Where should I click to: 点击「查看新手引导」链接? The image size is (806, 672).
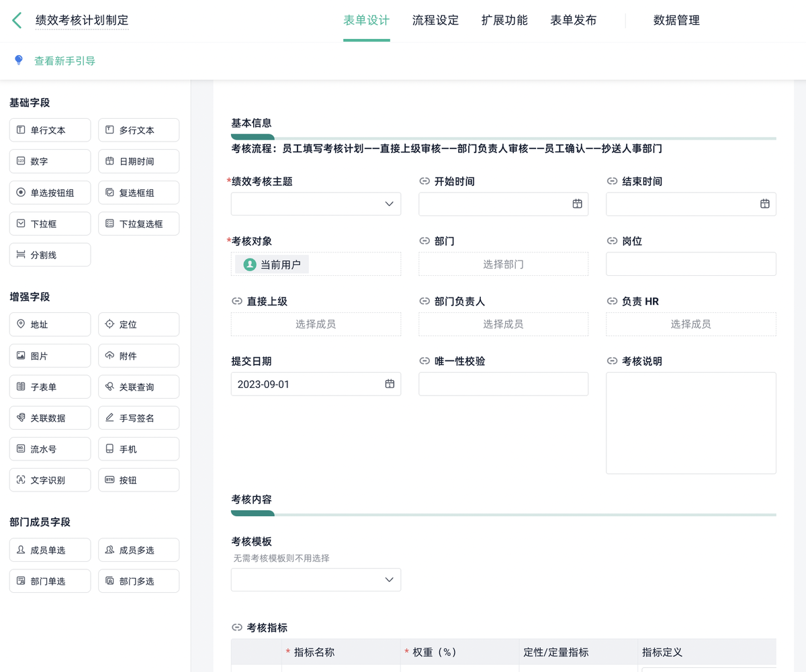pyautogui.click(x=64, y=60)
